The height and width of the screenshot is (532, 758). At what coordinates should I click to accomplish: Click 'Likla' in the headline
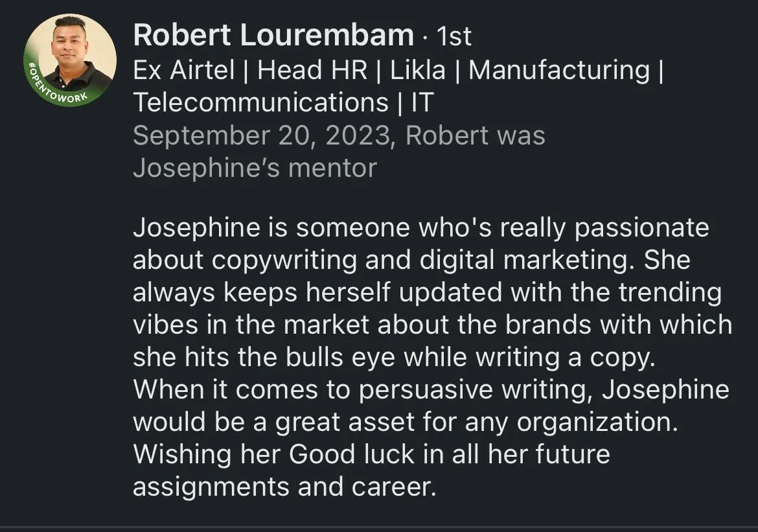pos(417,69)
